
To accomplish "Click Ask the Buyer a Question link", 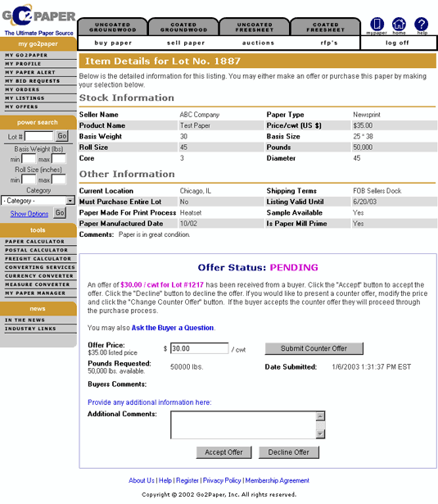I will [x=173, y=328].
